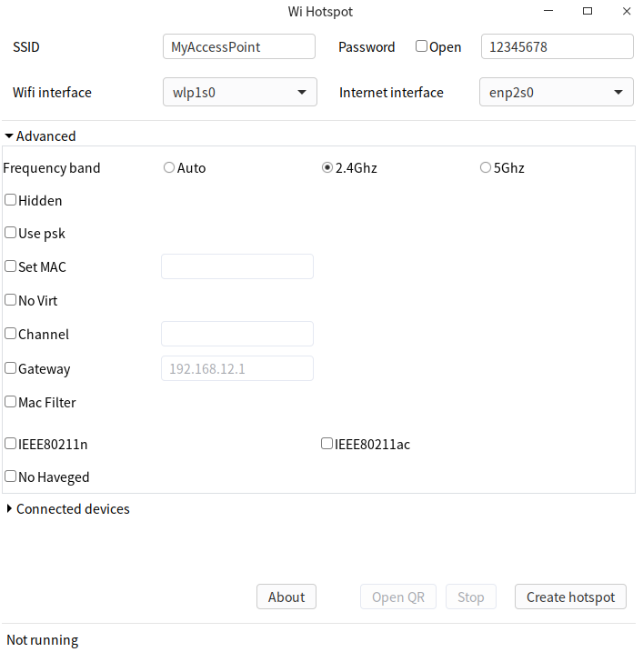Image resolution: width=643 pixels, height=672 pixels.
Task: Collapse the Advanced section
Action: click(10, 136)
